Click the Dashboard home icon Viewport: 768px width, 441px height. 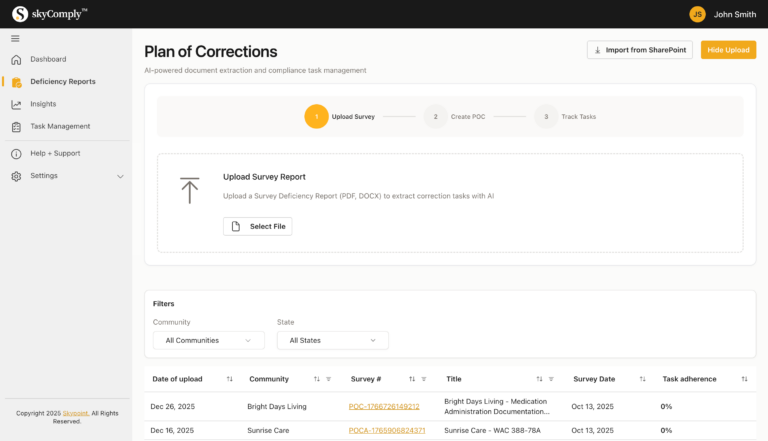click(x=16, y=59)
